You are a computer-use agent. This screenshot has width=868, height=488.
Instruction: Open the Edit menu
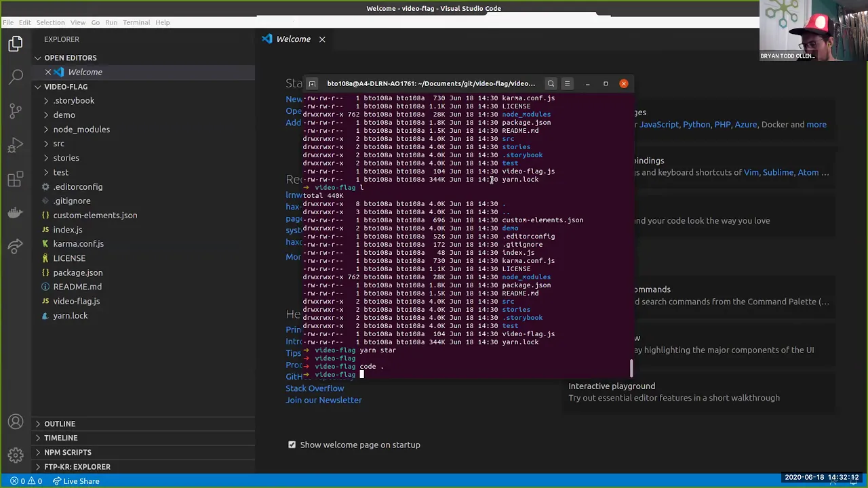click(x=25, y=22)
